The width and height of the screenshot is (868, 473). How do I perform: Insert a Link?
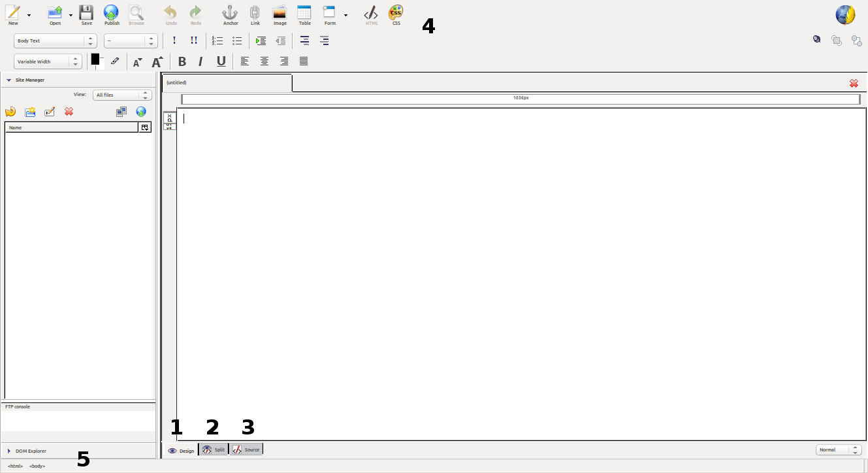point(255,14)
